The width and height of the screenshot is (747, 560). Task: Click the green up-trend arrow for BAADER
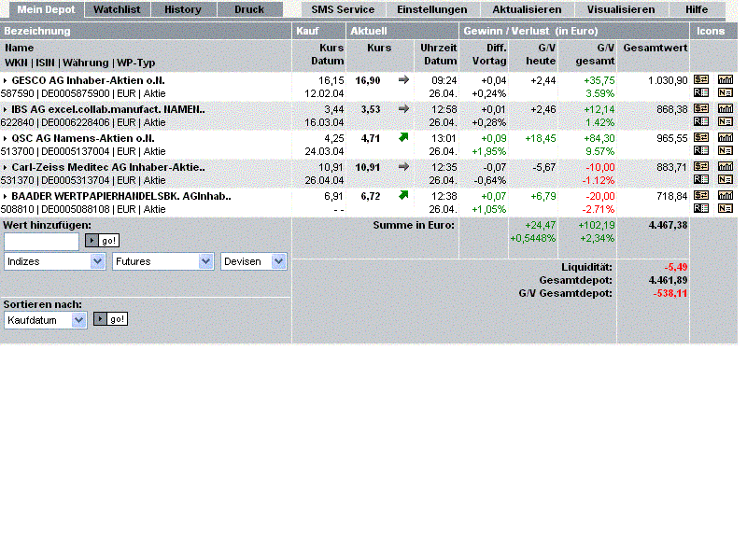pyautogui.click(x=403, y=195)
